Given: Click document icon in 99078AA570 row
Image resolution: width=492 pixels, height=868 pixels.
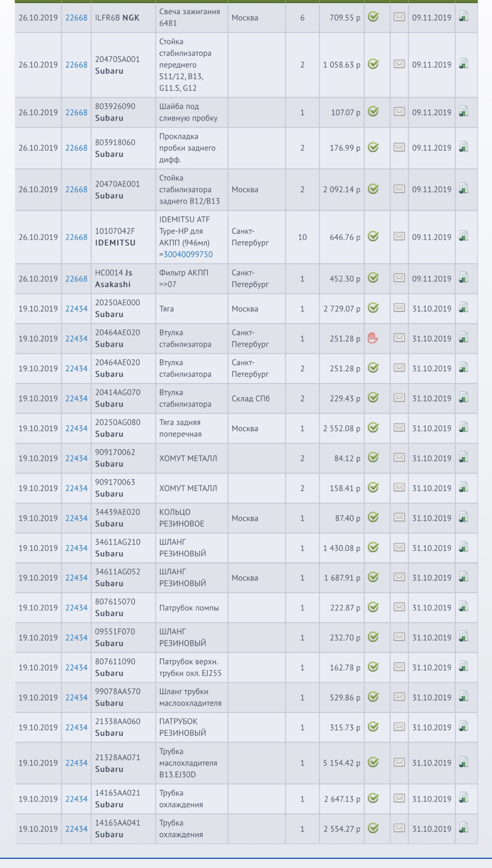Looking at the screenshot, I should point(463,697).
